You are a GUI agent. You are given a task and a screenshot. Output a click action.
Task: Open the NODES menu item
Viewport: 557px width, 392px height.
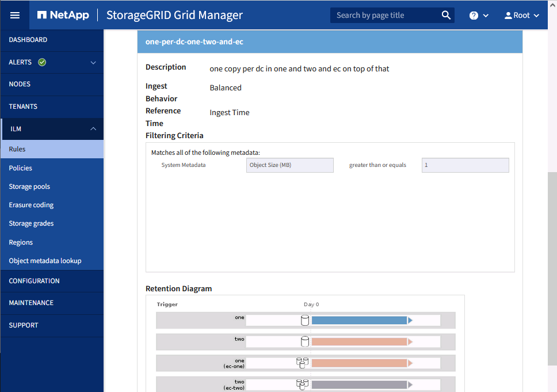point(52,84)
